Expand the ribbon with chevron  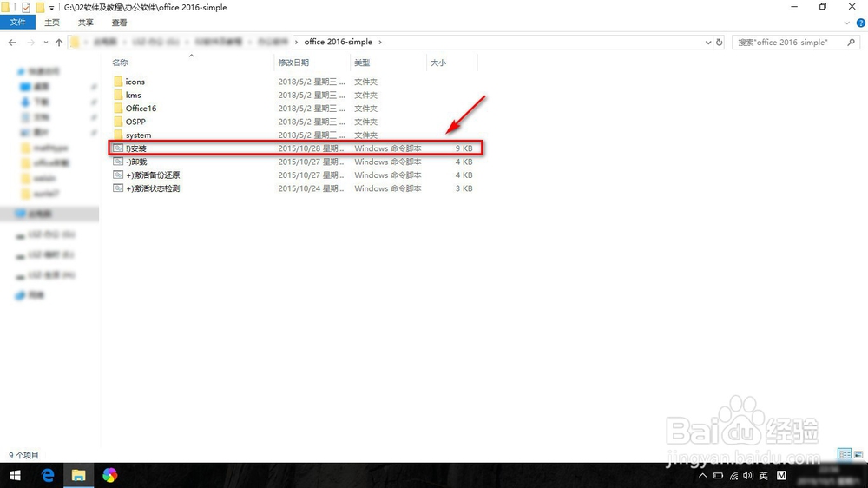click(846, 23)
